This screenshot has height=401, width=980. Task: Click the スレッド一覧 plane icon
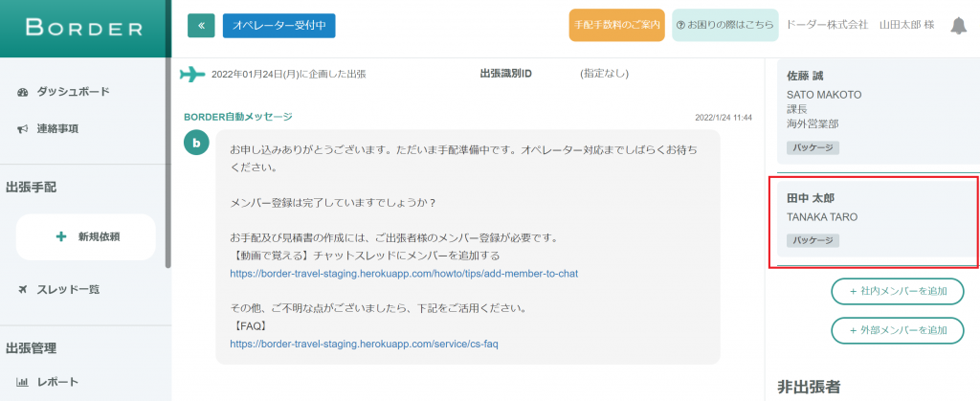point(23,289)
